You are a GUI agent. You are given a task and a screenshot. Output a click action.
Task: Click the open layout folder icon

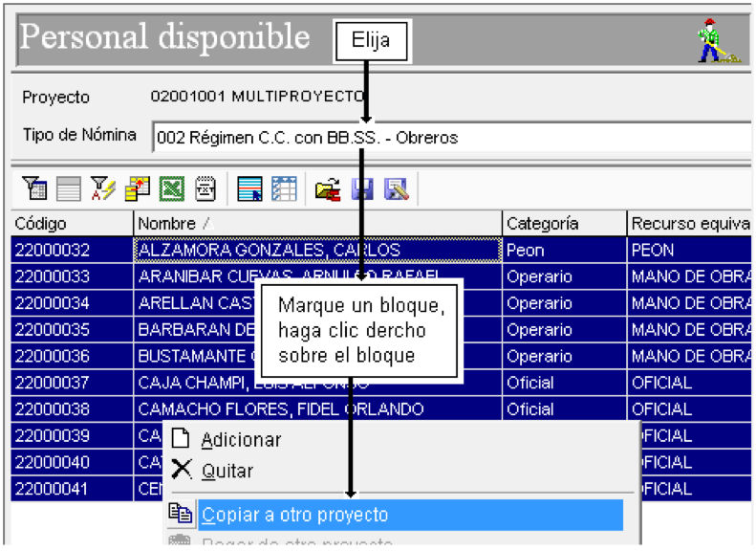click(328, 188)
